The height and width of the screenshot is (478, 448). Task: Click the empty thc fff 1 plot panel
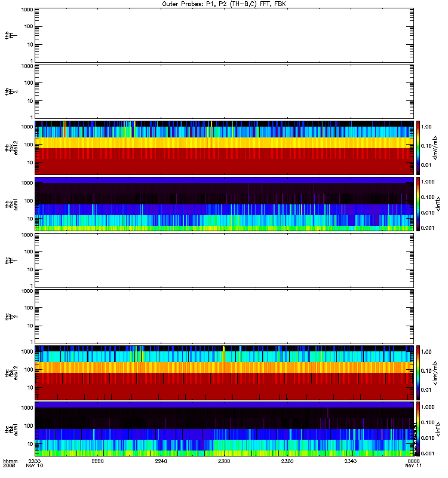pyautogui.click(x=224, y=261)
